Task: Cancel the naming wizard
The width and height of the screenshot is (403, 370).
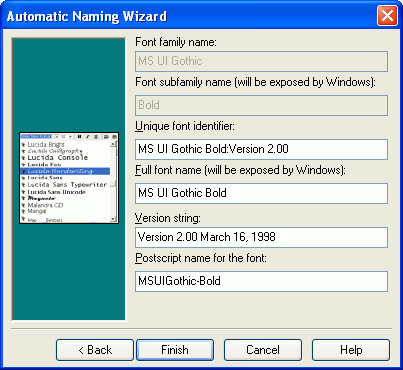Action: (263, 350)
